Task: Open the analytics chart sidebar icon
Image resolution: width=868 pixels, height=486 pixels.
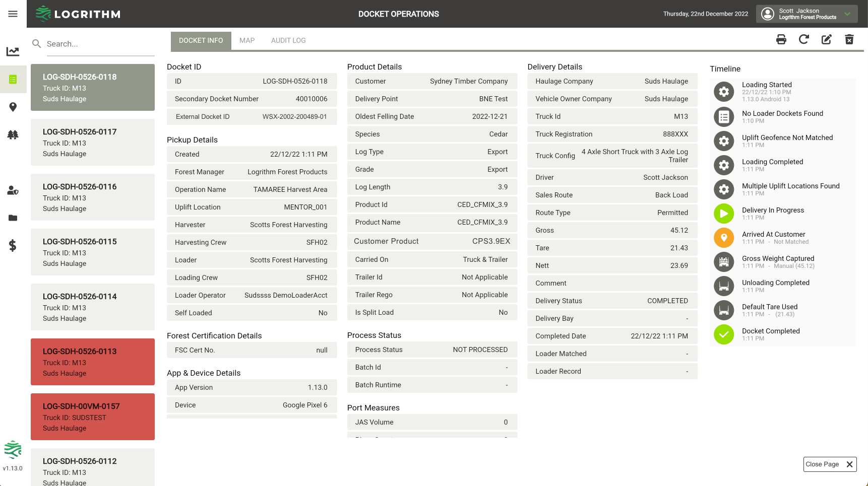Action: coord(13,51)
